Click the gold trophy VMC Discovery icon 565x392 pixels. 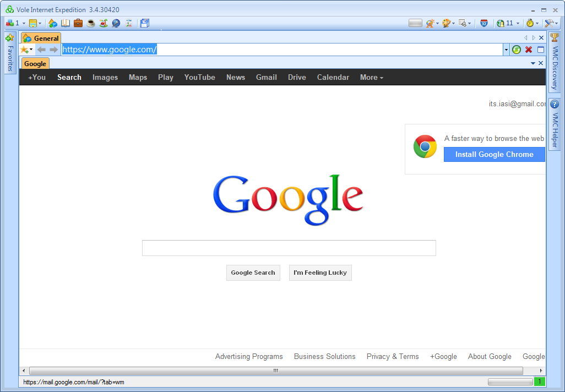click(555, 37)
